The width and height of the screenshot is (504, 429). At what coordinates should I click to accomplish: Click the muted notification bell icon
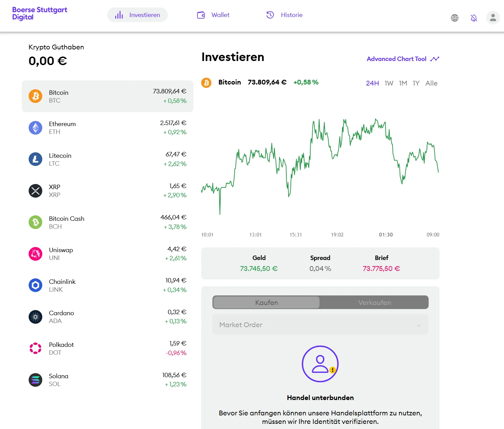pos(474,18)
